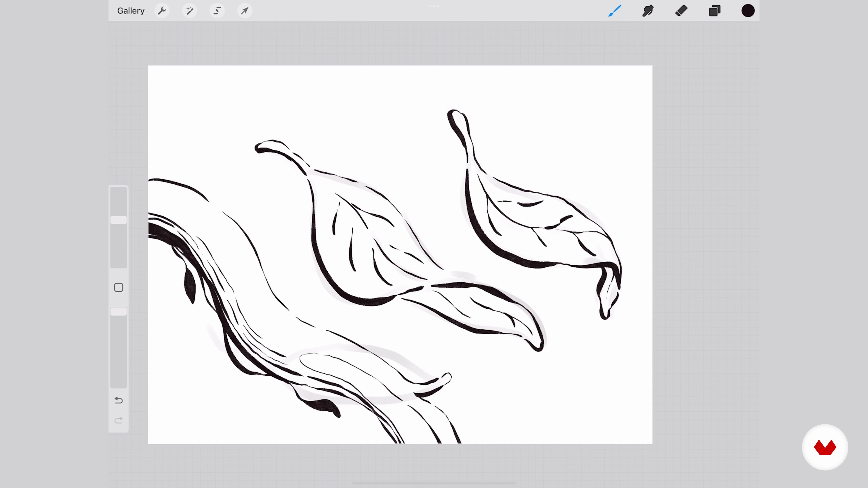Undo the last stroke

click(119, 400)
